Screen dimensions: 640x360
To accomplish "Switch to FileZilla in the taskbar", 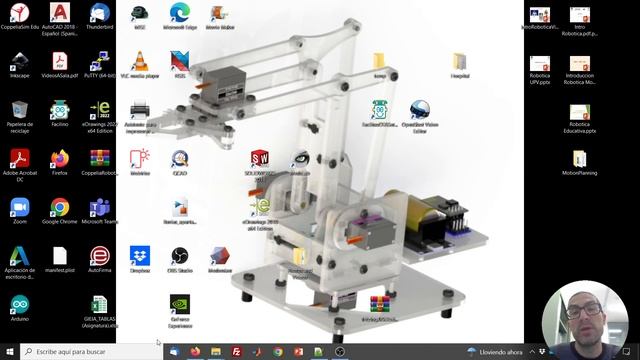I will pyautogui.click(x=236, y=351).
